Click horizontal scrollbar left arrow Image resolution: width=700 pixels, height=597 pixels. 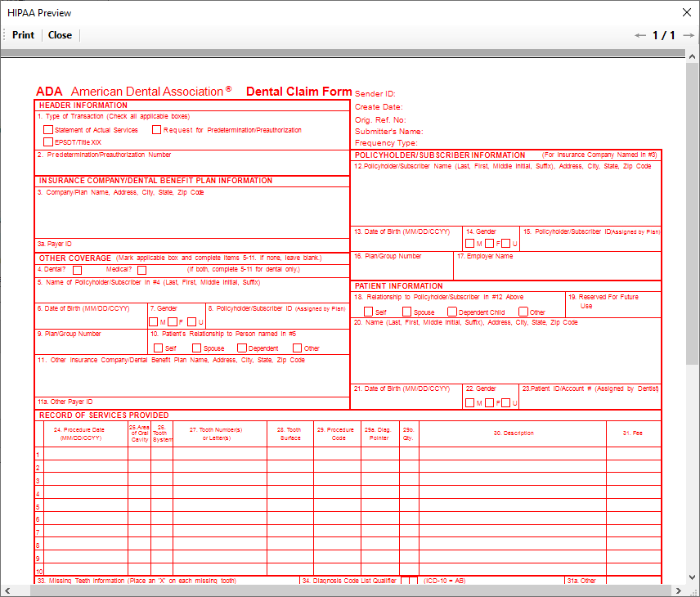7,590
